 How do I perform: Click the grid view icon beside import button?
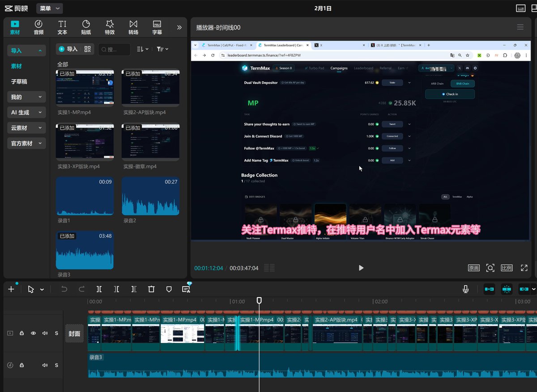pyautogui.click(x=88, y=49)
